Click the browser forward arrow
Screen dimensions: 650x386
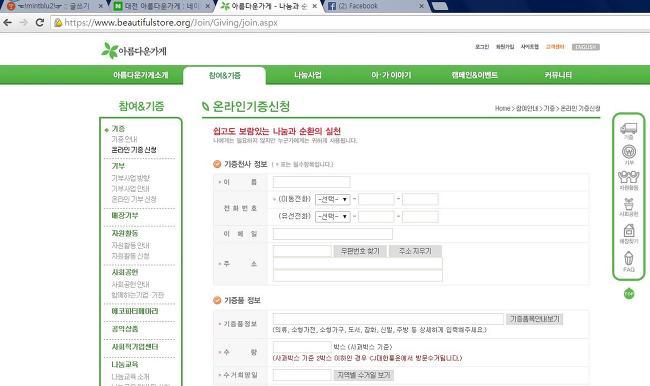24,22
